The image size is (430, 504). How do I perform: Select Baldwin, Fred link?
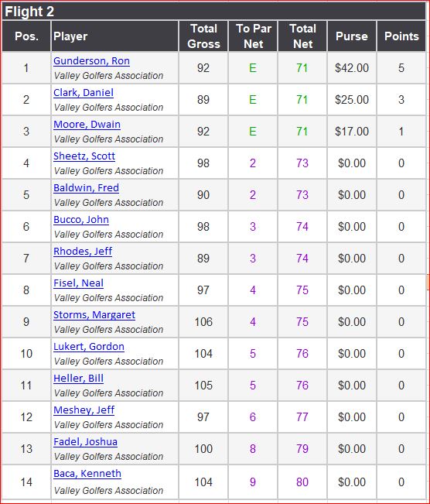(86, 187)
